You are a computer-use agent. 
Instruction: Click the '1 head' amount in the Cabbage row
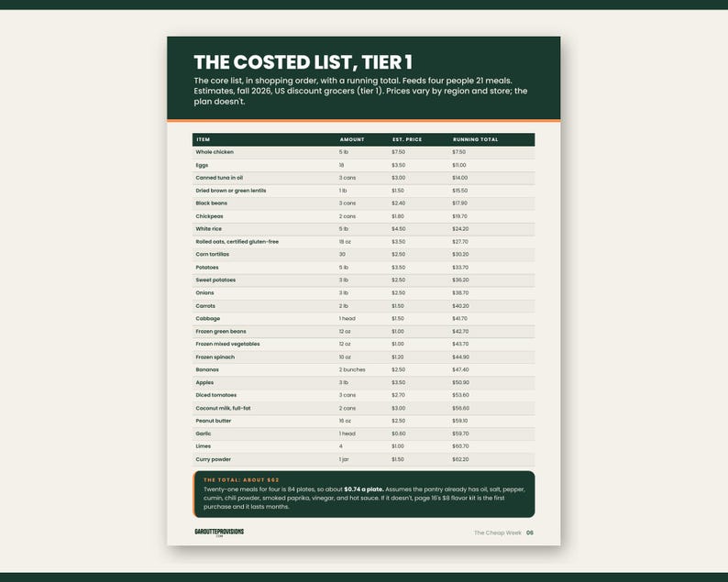(347, 318)
